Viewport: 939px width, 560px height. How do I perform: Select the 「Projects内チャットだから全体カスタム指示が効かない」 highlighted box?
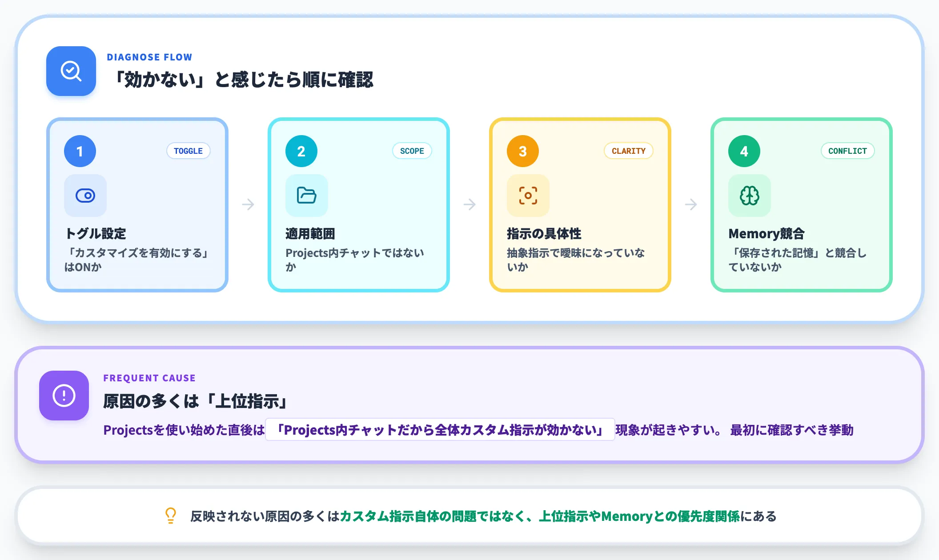pyautogui.click(x=440, y=429)
